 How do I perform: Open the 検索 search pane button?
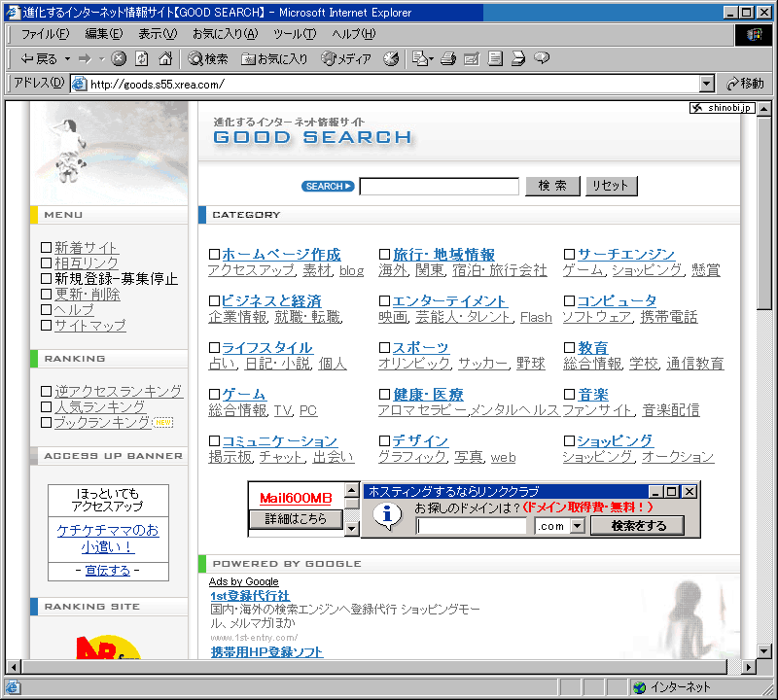tap(208, 59)
